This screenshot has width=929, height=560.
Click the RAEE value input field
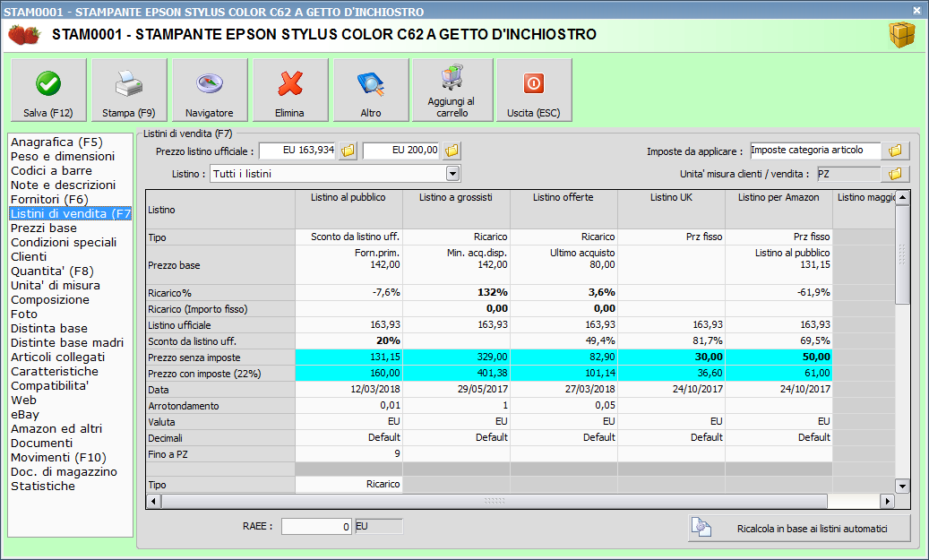pyautogui.click(x=317, y=526)
